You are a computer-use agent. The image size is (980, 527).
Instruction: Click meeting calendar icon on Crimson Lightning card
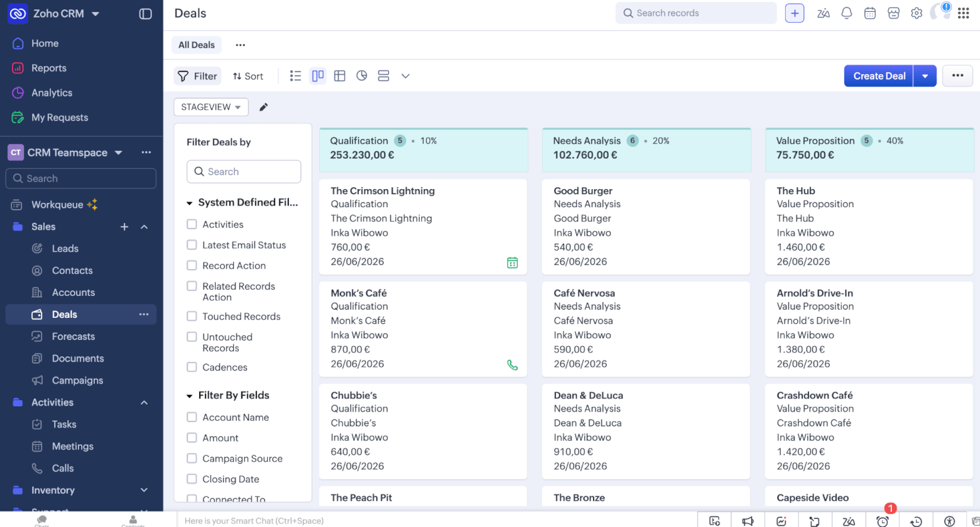[x=513, y=263]
